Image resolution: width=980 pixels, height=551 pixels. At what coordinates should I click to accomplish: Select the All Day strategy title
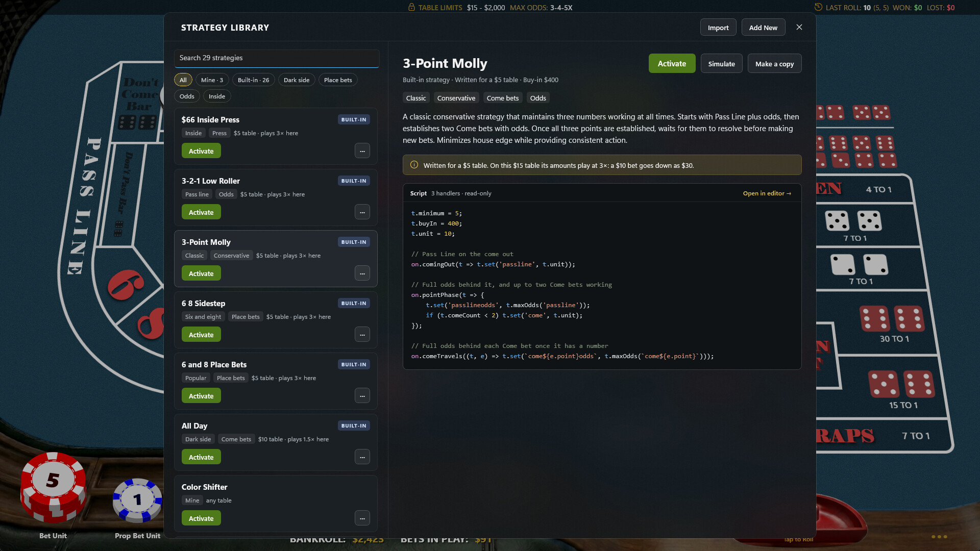[194, 426]
